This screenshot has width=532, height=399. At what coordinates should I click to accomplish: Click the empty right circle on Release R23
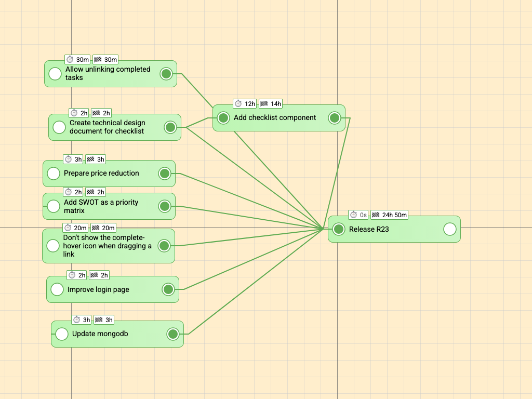450,229
